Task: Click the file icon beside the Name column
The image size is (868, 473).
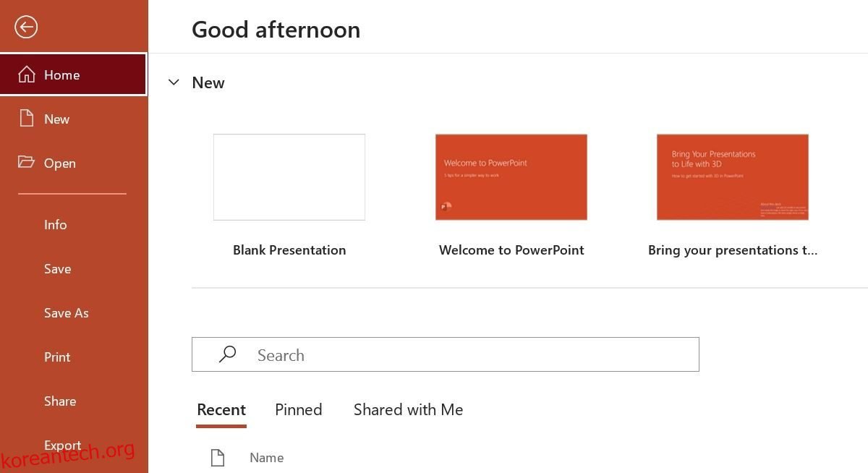Action: tap(218, 457)
